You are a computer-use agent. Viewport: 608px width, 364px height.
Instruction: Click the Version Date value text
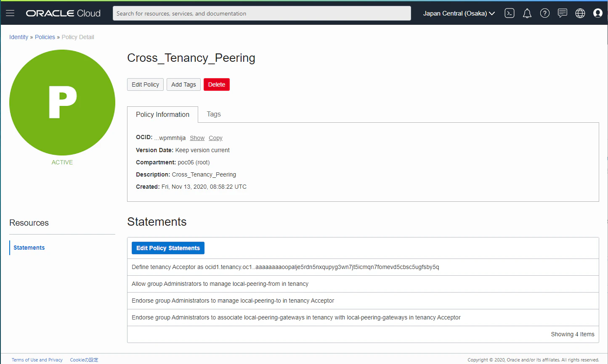(202, 150)
